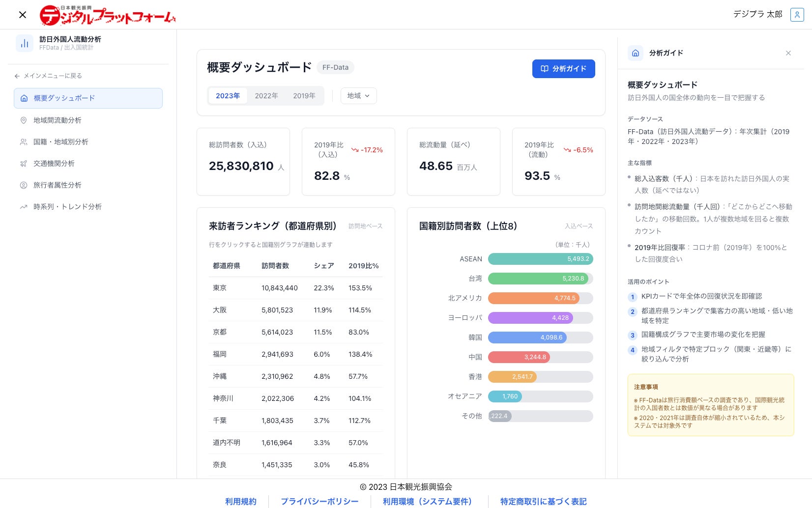Click the 香港 bar showing 2,541.7
Image resolution: width=812 pixels, height=508 pixels.
[x=512, y=377]
